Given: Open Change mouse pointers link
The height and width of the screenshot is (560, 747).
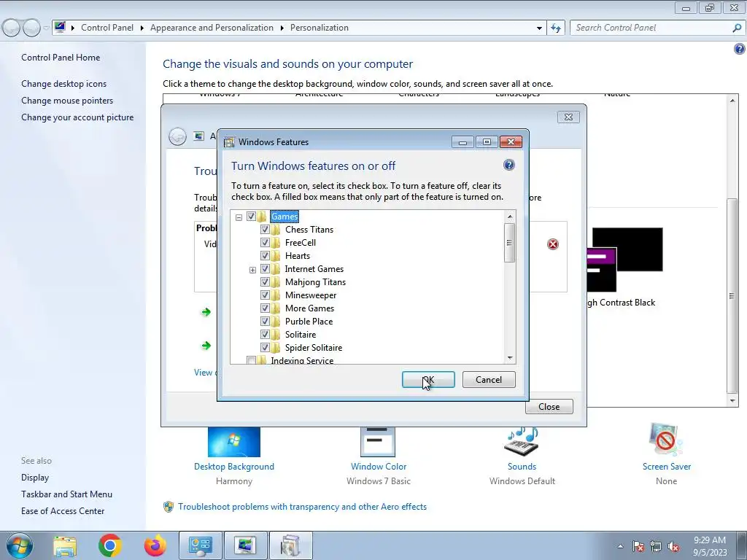Looking at the screenshot, I should pyautogui.click(x=67, y=101).
